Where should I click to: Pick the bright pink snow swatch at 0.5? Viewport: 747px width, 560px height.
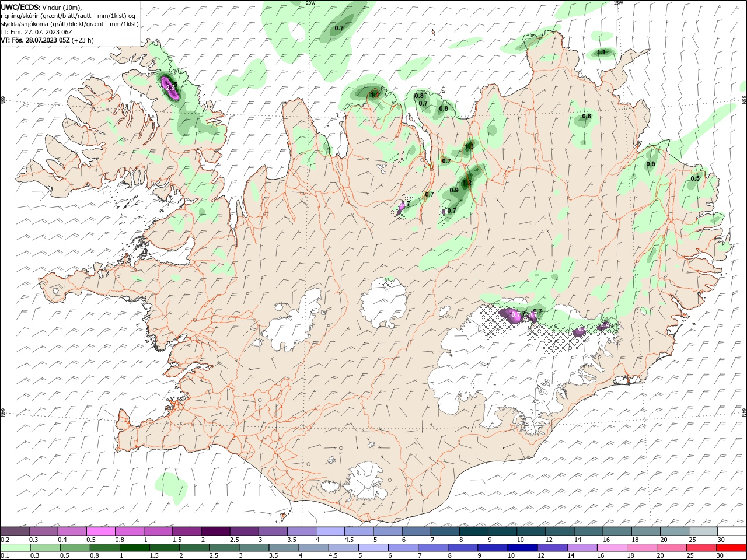pos(100,531)
